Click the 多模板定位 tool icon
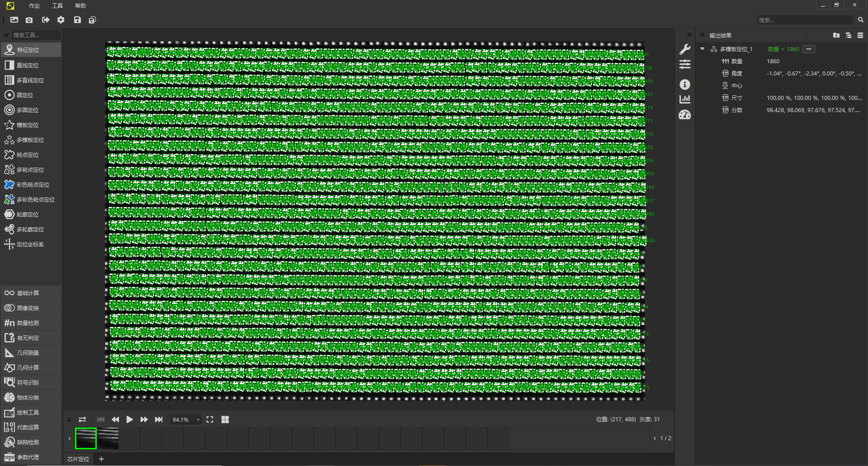Image resolution: width=868 pixels, height=466 pixels. pos(9,140)
